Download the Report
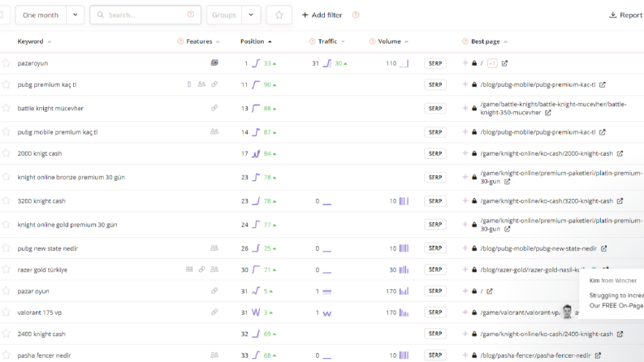Image resolution: width=644 pixels, height=362 pixels. coord(625,15)
